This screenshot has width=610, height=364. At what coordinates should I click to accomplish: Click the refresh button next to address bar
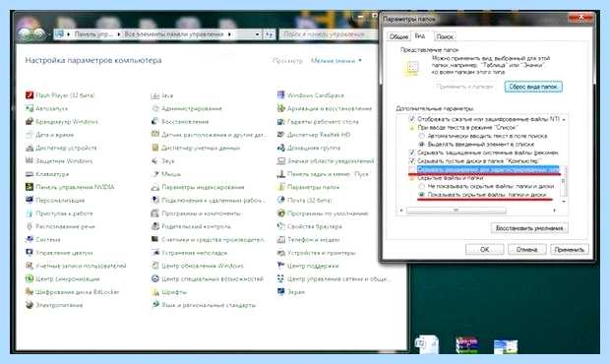point(270,34)
